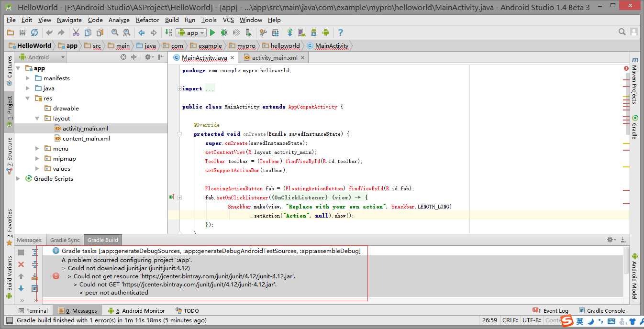Run the app with green play icon
Viewport: 644px width, 329px height.
point(212,33)
